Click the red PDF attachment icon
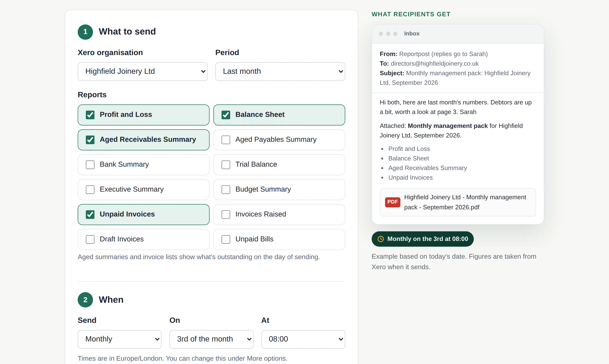The height and width of the screenshot is (364, 609). click(392, 202)
